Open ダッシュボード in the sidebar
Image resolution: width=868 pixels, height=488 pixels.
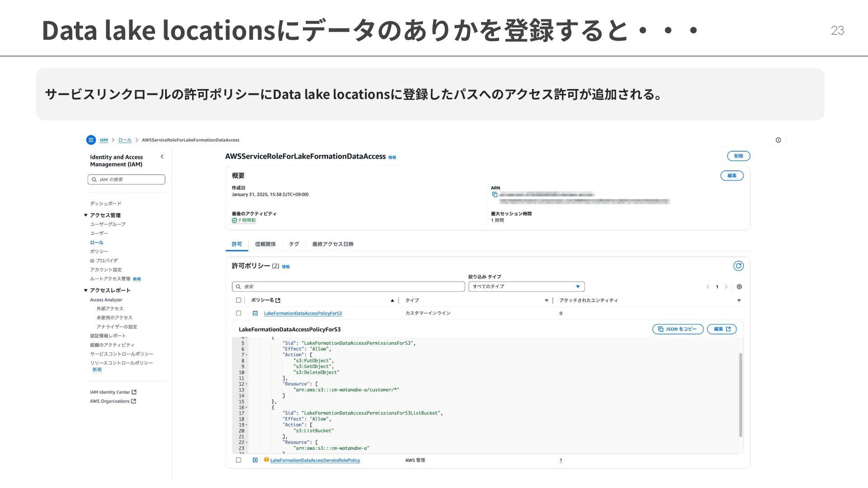click(x=105, y=204)
